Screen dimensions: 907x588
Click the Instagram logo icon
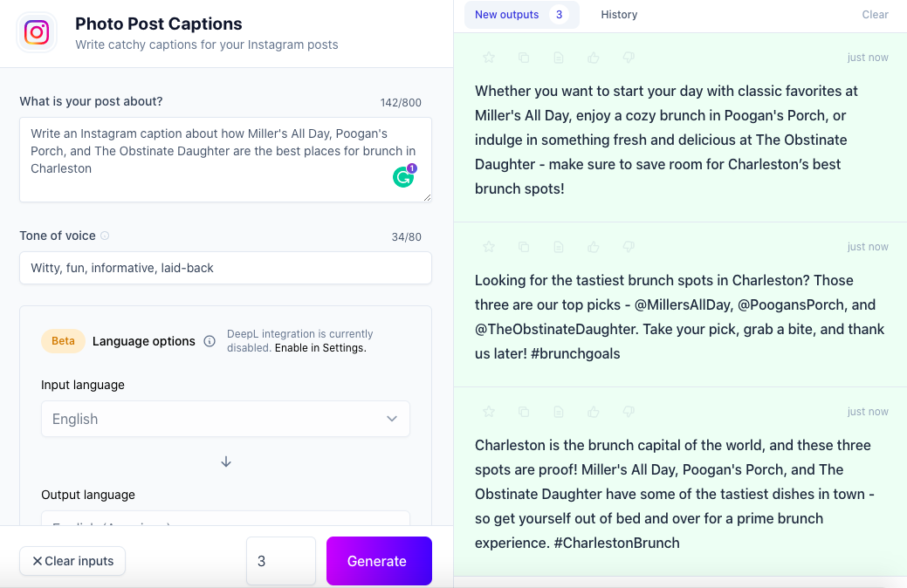37,32
